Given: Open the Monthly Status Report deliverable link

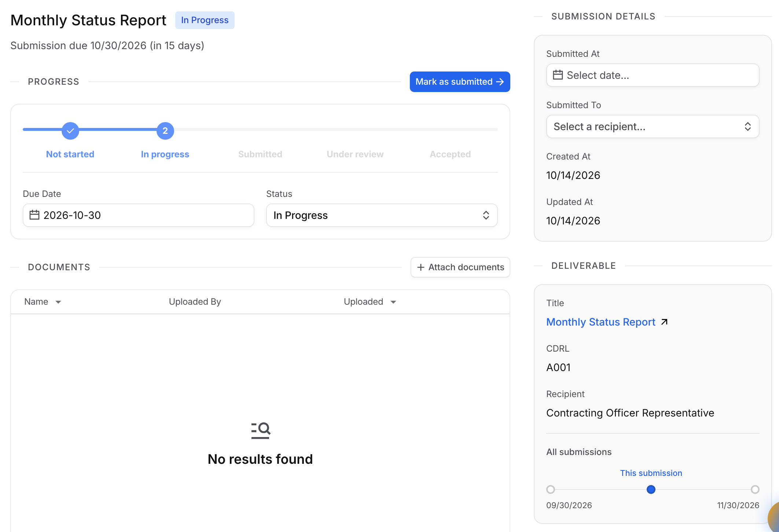Looking at the screenshot, I should (x=600, y=322).
